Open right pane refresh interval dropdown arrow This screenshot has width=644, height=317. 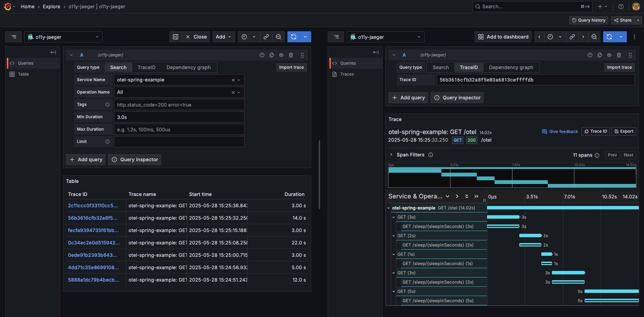621,37
